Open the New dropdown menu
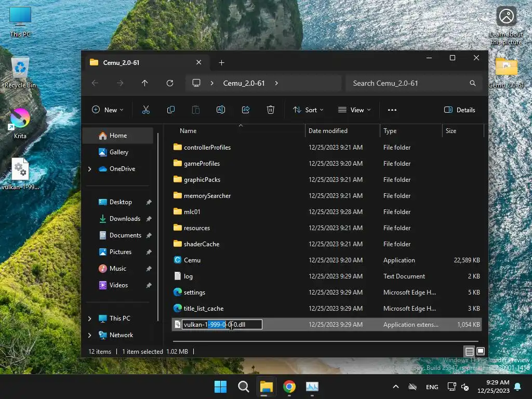 [x=108, y=110]
